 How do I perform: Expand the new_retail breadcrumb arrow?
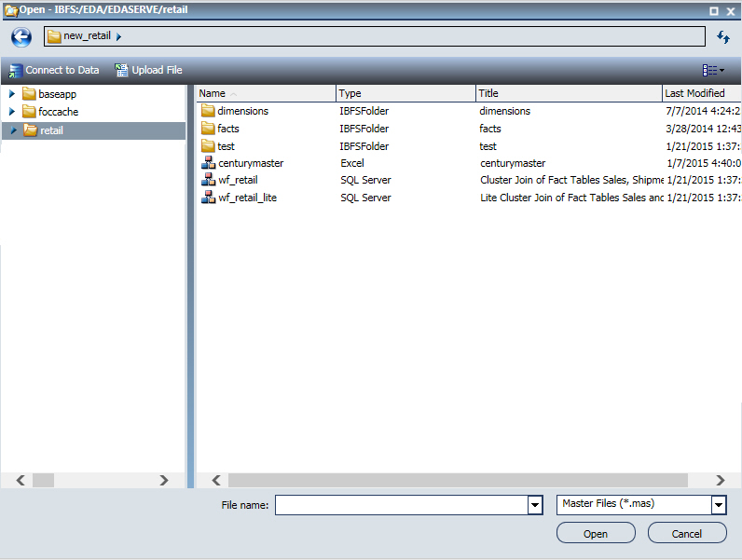tap(118, 36)
